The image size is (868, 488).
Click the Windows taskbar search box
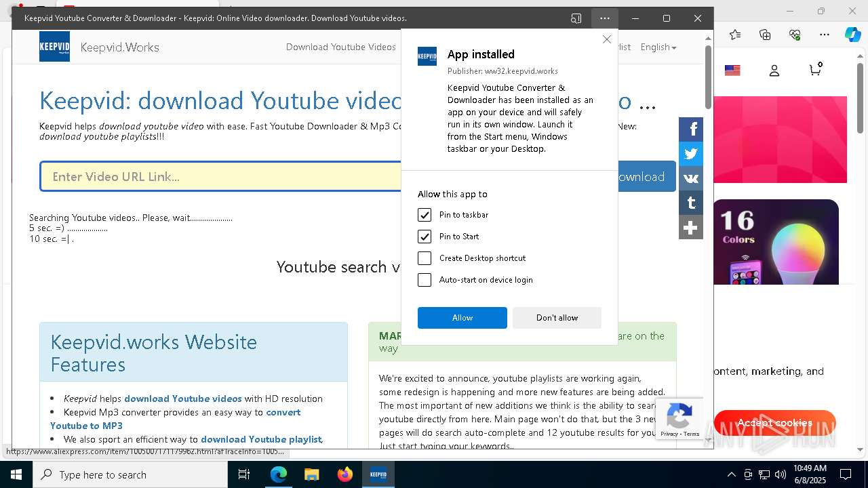(x=130, y=474)
